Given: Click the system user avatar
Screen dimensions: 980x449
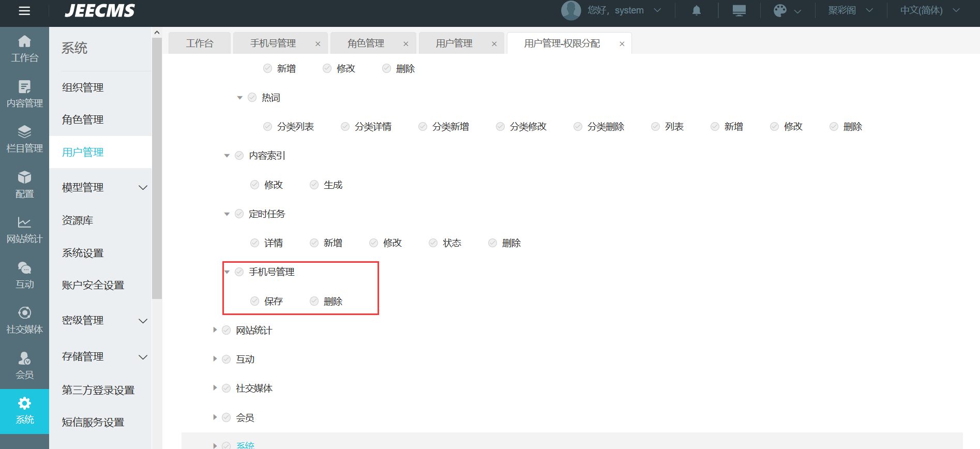Looking at the screenshot, I should pos(571,10).
